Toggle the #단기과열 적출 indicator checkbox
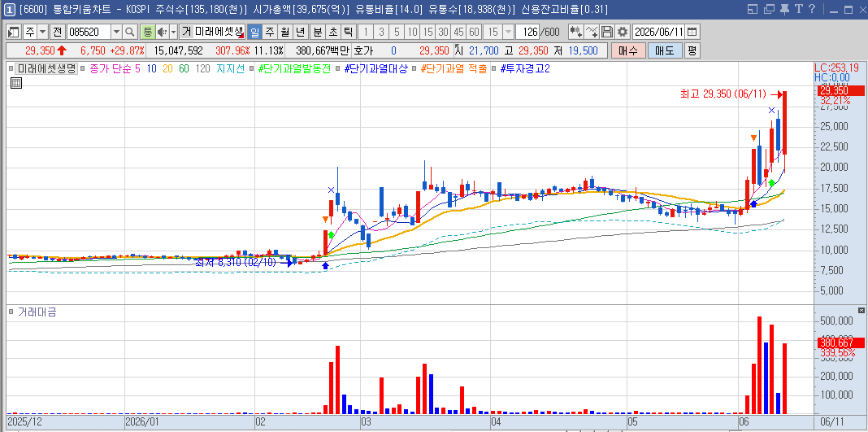The image size is (868, 432). pos(415,69)
